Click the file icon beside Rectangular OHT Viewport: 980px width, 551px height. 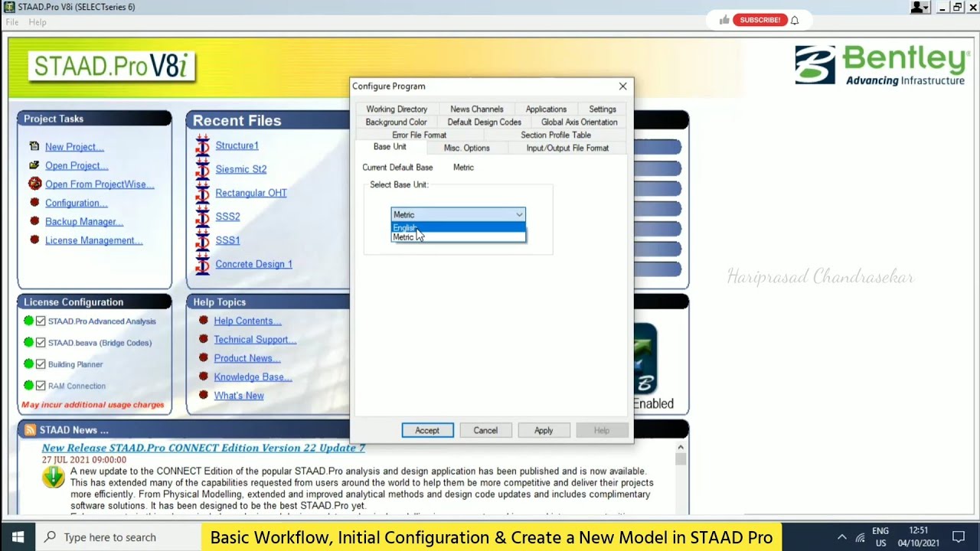pyautogui.click(x=202, y=192)
